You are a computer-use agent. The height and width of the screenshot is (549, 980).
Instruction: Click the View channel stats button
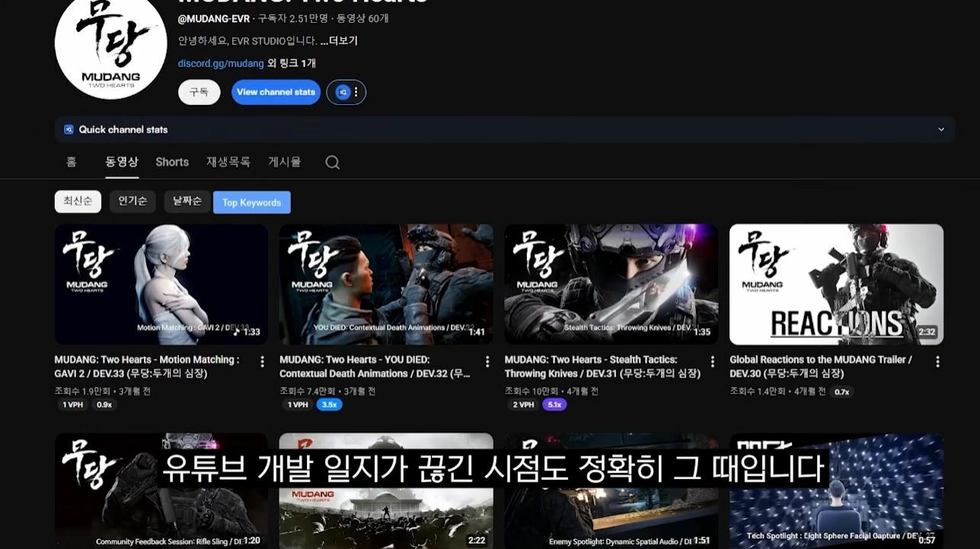pyautogui.click(x=276, y=92)
